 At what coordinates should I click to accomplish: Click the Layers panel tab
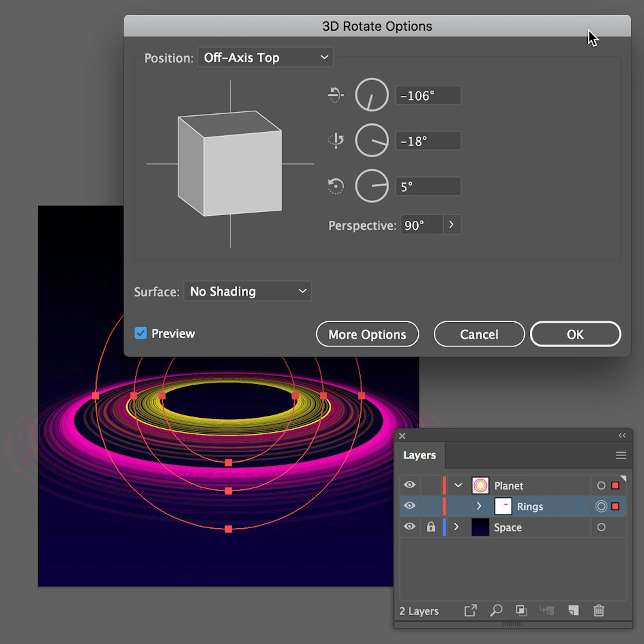tap(419, 455)
